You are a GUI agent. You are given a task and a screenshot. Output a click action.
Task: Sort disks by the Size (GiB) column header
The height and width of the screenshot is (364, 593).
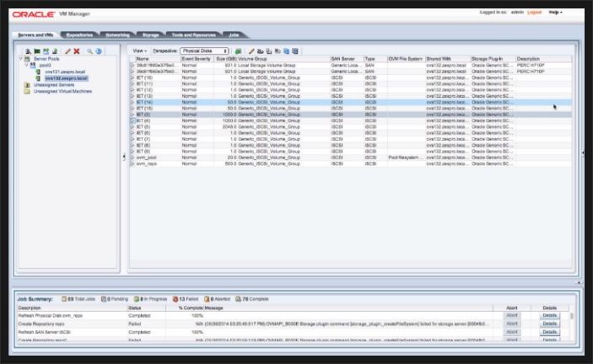point(225,59)
